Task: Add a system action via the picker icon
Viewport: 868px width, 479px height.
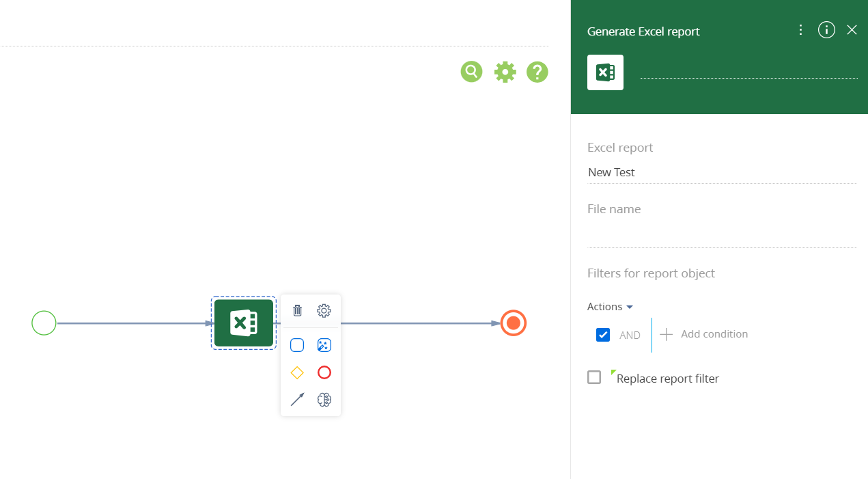Action: [324, 345]
